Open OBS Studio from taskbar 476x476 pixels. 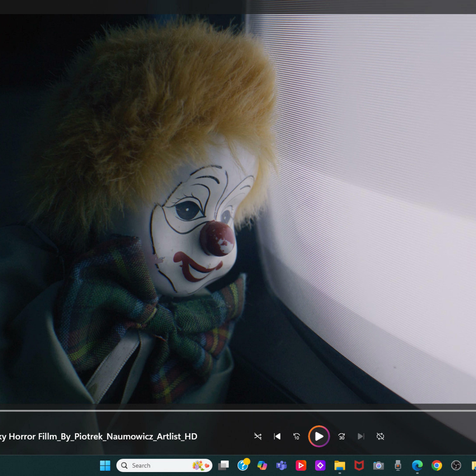(456, 465)
